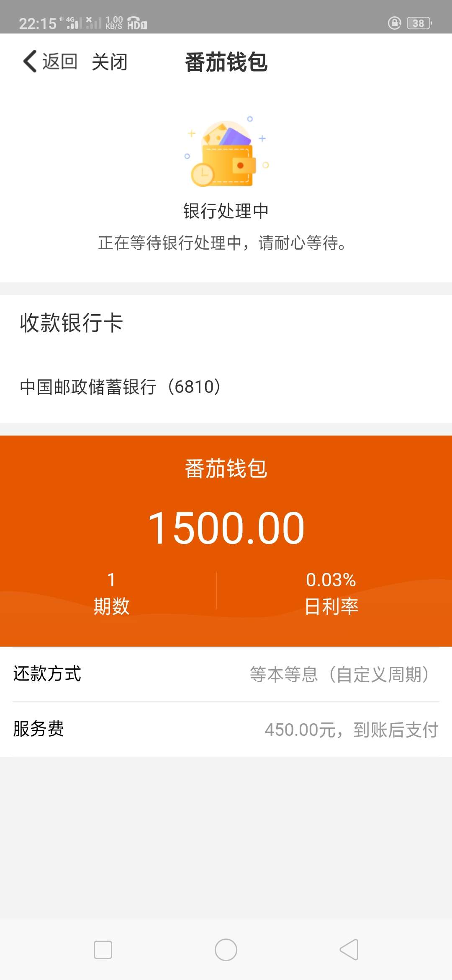
Task: Tap the 番茄钱包 page title
Action: coord(226,62)
